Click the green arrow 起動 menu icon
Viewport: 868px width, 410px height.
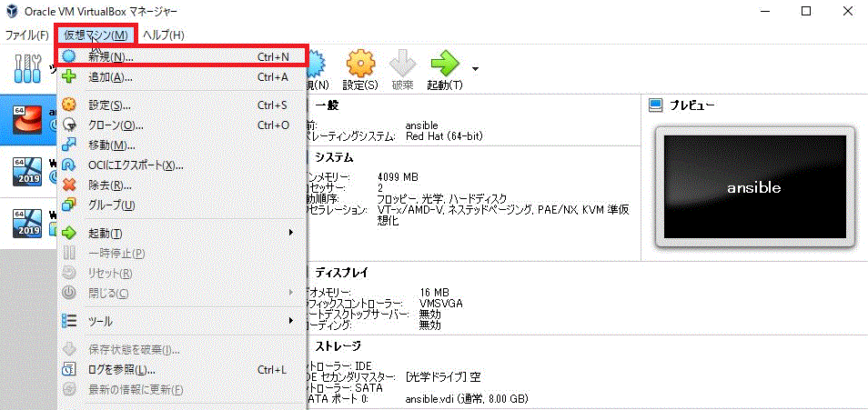68,233
